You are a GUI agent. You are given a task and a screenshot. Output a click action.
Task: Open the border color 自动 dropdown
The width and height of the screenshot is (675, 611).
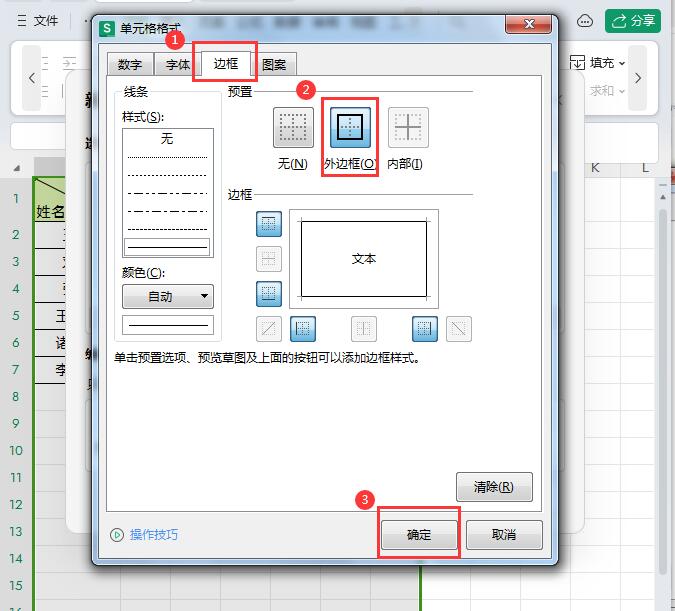(x=167, y=296)
